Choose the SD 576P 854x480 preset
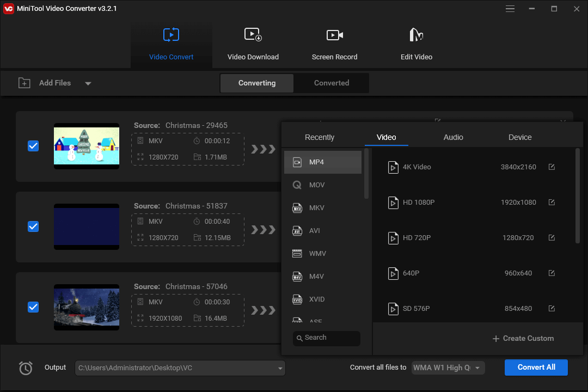 pos(474,308)
